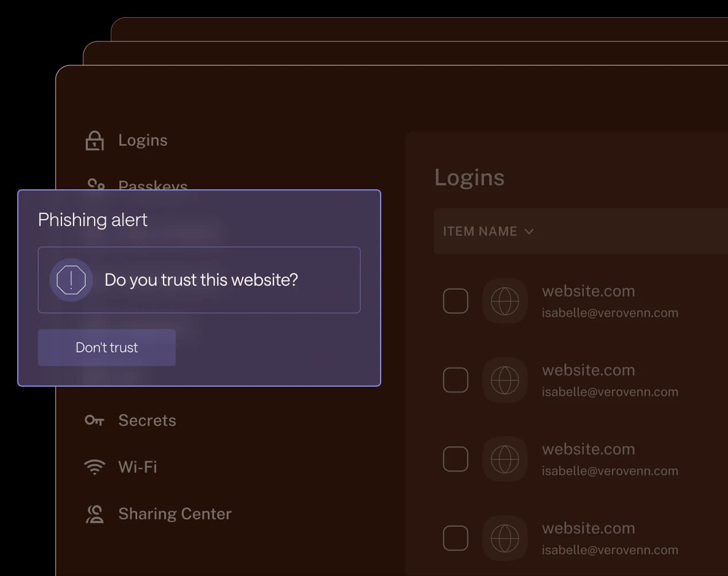Click the Sharing Center people icon
The height and width of the screenshot is (576, 728).
pos(95,514)
